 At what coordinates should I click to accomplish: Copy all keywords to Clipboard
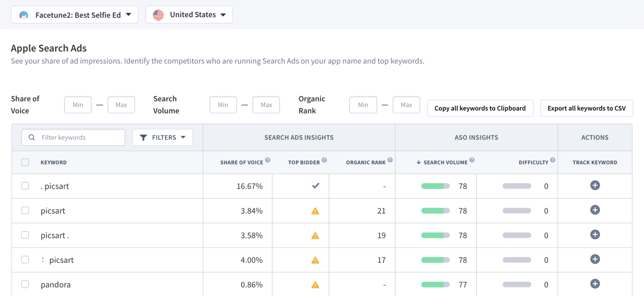[x=480, y=108]
